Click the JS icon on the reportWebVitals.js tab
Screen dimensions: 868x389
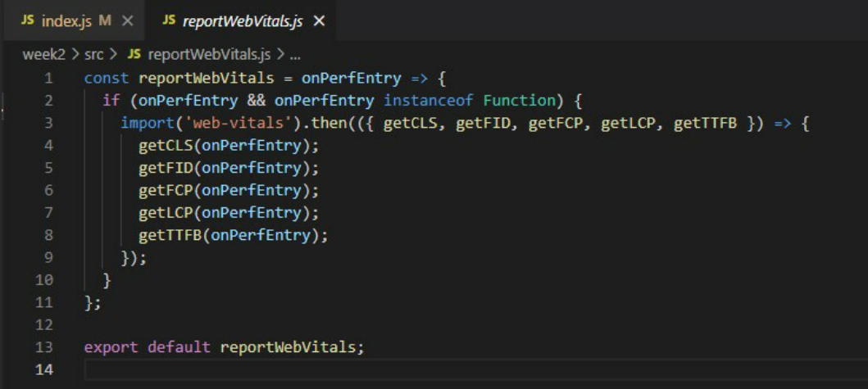169,21
